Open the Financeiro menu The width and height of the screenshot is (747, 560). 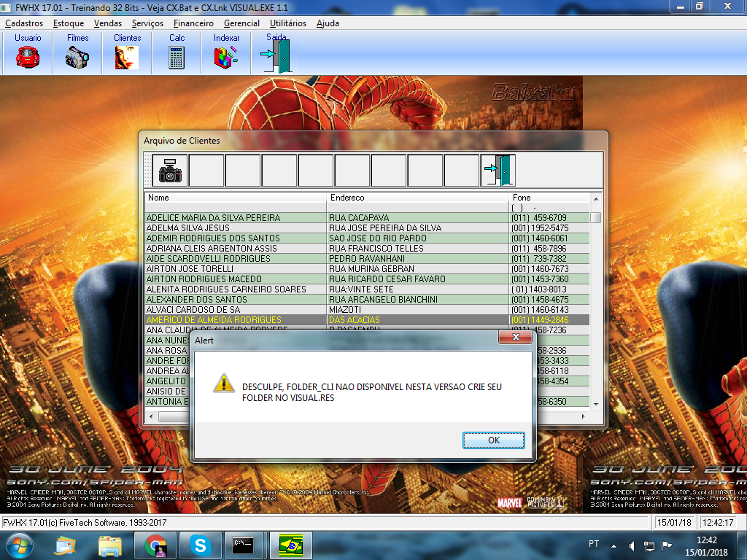193,23
